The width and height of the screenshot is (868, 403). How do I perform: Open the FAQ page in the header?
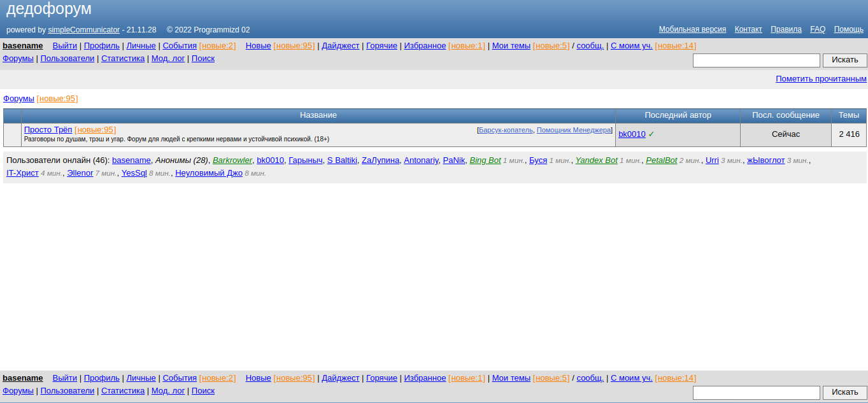[x=818, y=29]
